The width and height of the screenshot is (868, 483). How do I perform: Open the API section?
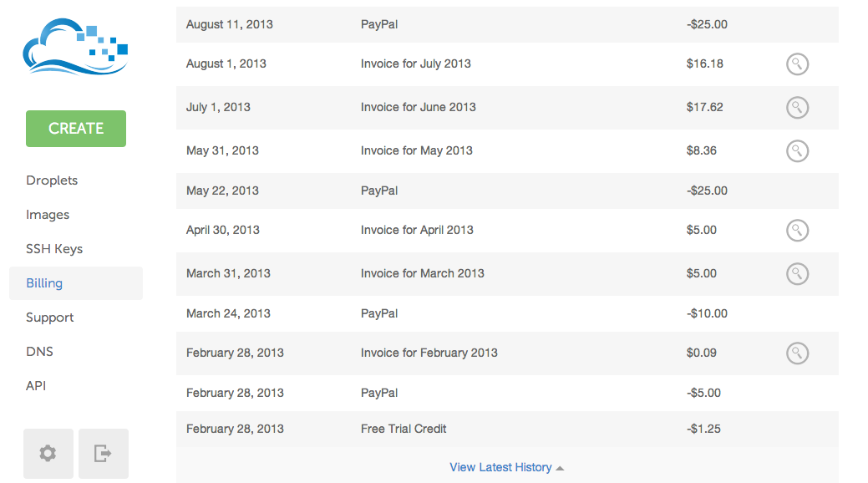pyautogui.click(x=37, y=386)
